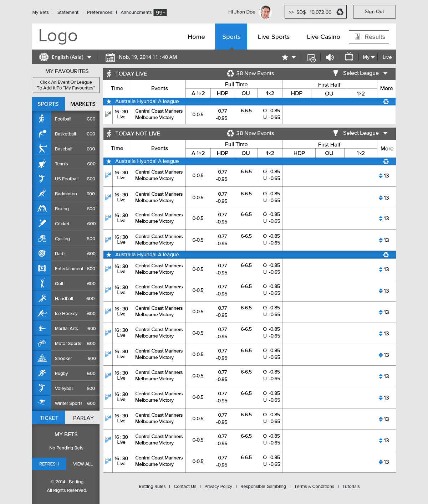Click the Sign Out button
428x504 pixels.
point(374,12)
